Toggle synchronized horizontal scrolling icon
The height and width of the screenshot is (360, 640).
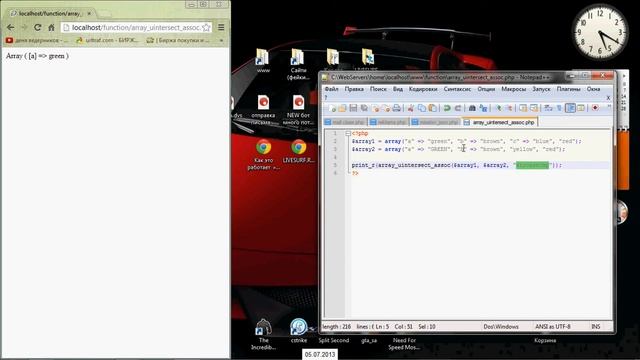point(534,108)
